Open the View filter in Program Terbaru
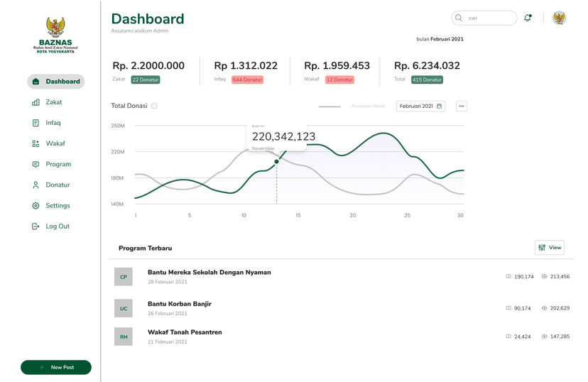588x382 pixels. 549,247
